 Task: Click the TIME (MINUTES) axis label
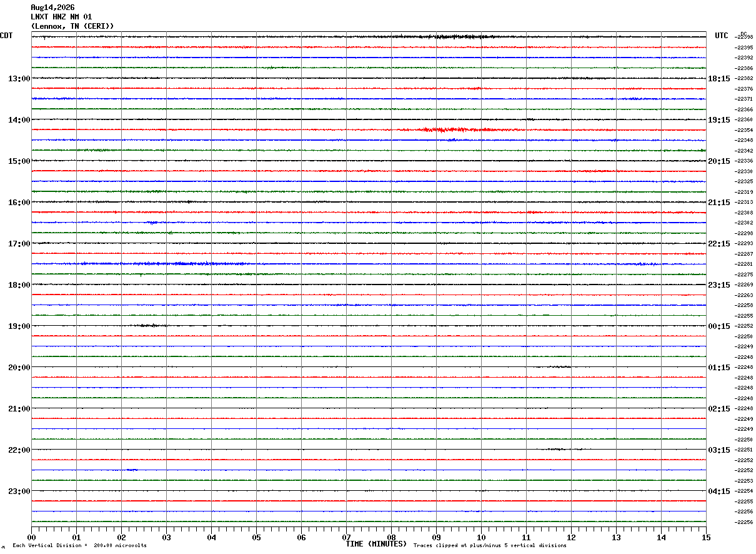click(x=377, y=544)
